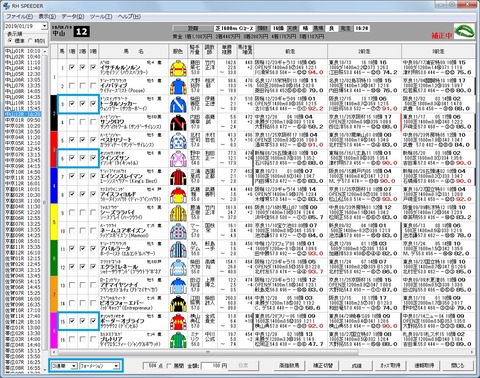Open the 2019/01/19 date dropdown
Viewport: 480px width, 378px height.
44,26
